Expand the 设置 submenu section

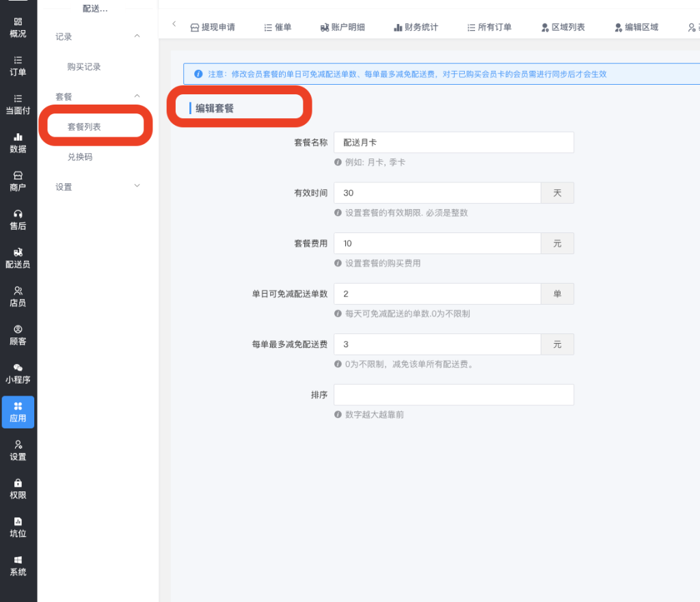tap(137, 187)
